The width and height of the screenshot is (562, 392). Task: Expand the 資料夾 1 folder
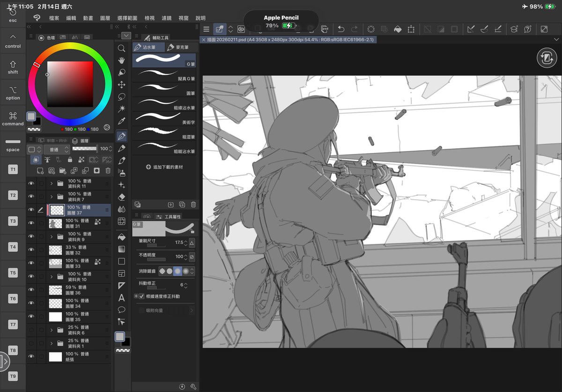pyautogui.click(x=52, y=343)
